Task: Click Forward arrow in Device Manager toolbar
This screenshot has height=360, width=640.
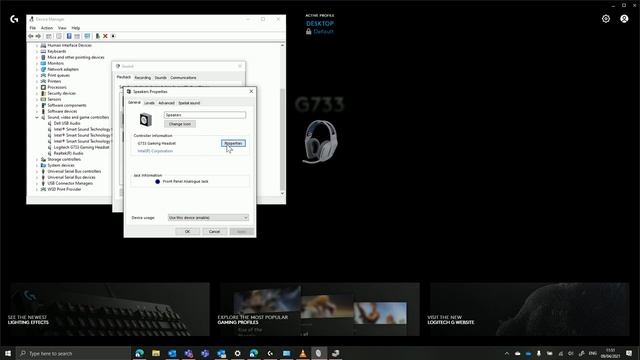Action: (x=38, y=36)
